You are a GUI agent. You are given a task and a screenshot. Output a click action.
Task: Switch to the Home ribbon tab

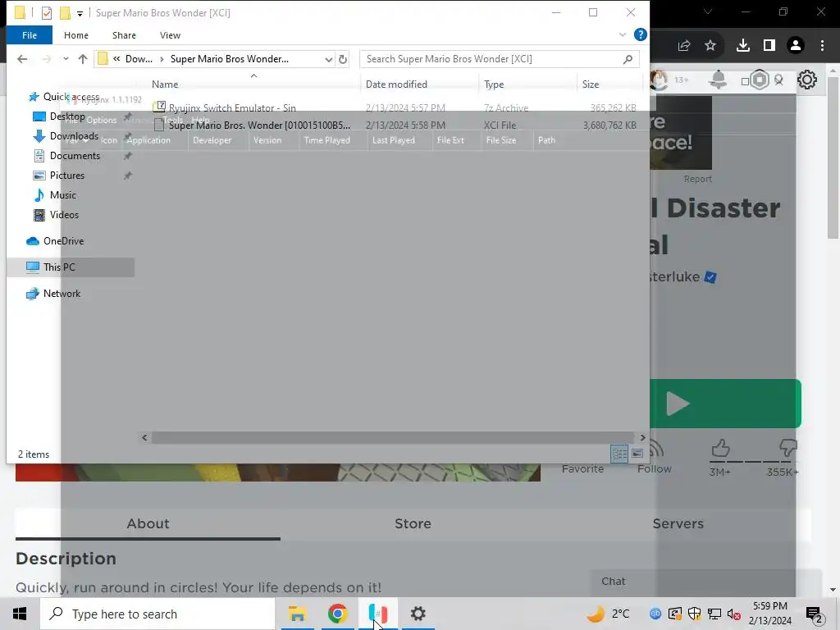tap(76, 35)
